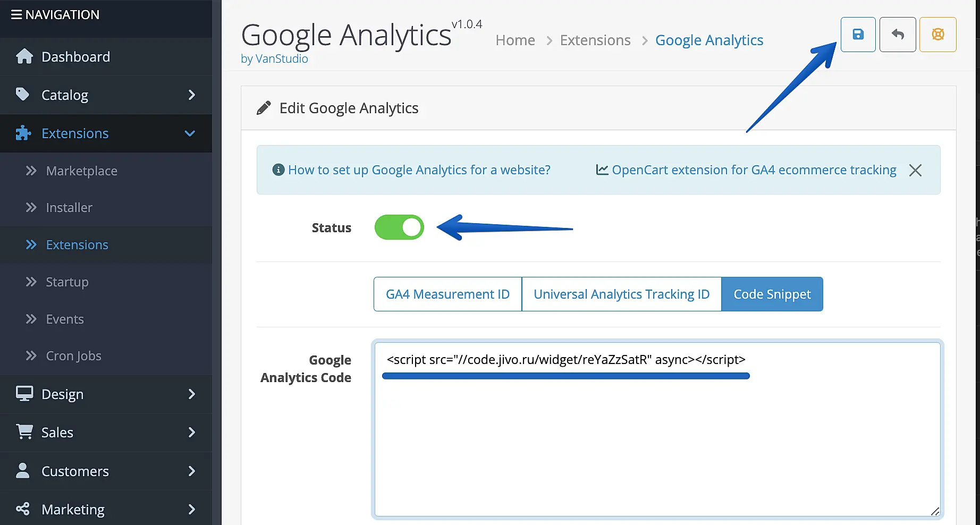Screen dimensions: 980x525
Task: Select Universal Analytics Tracking ID tab
Action: click(x=621, y=294)
